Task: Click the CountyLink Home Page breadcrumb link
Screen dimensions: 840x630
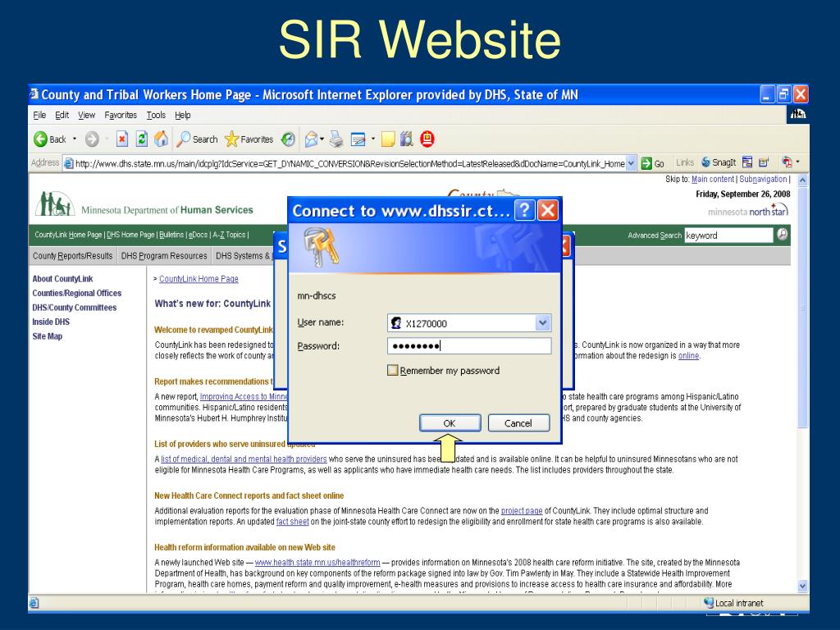Action: tap(199, 279)
